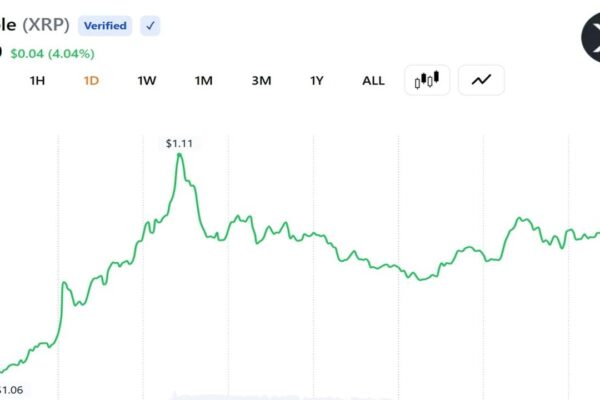Click the $1.06 low price label
The height and width of the screenshot is (400, 600).
point(11,390)
